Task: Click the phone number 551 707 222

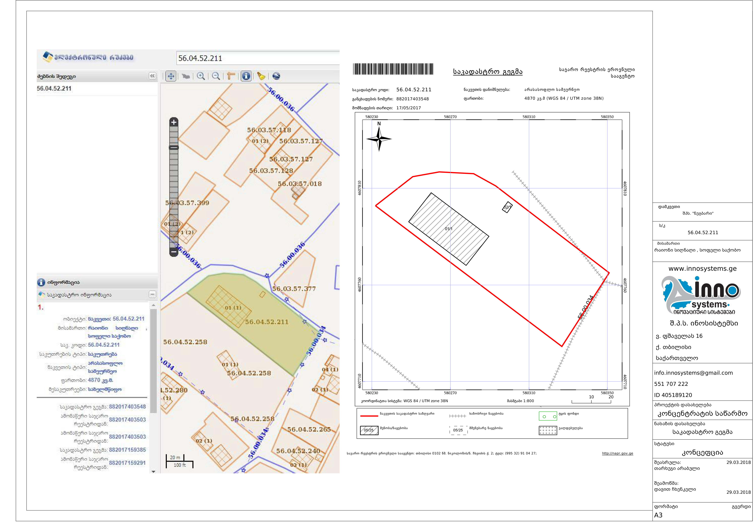Action: (671, 384)
